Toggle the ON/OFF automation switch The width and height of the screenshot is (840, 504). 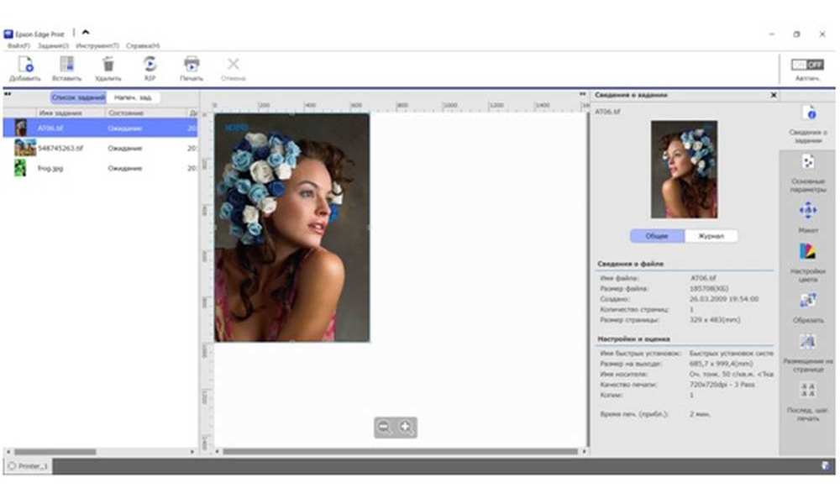(x=807, y=65)
